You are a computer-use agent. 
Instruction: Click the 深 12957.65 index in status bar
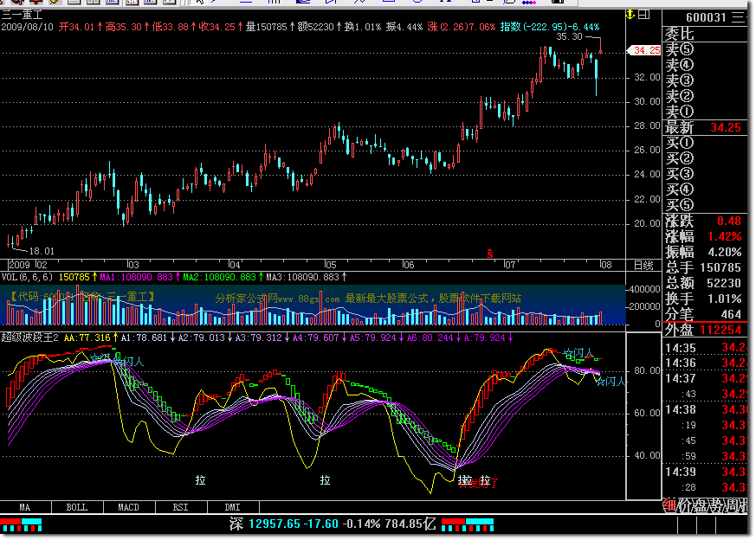265,524
